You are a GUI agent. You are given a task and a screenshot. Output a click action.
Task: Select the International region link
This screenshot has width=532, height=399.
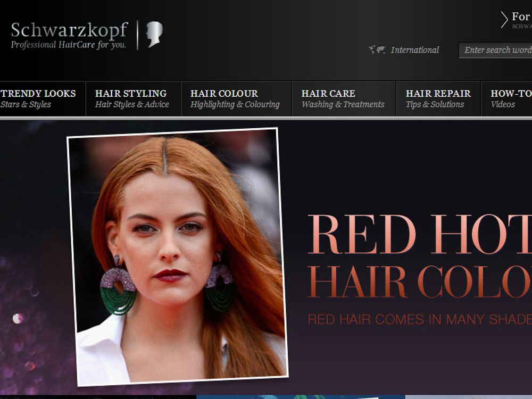414,50
